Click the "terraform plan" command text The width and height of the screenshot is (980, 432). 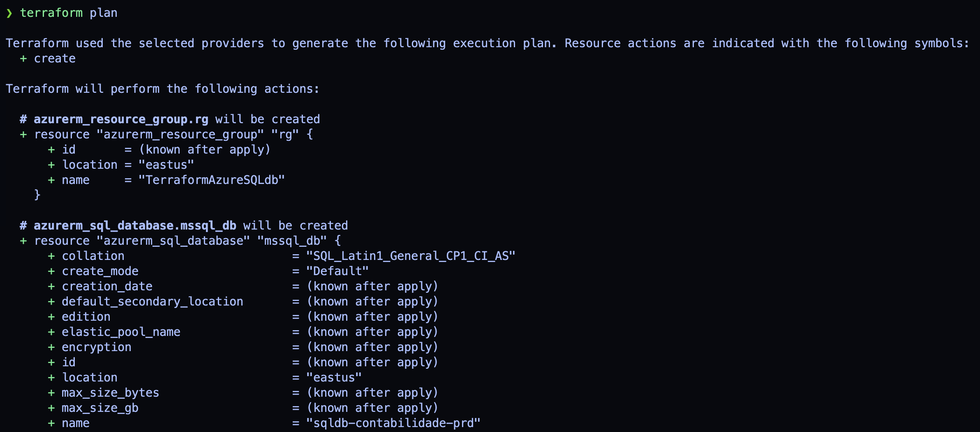pyautogui.click(x=69, y=13)
